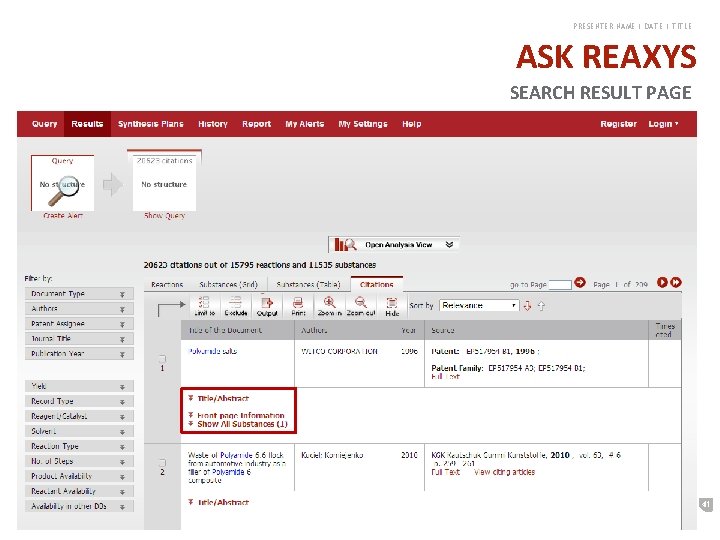Open the My Settings menu item
This screenshot has width=720, height=540.
point(363,124)
